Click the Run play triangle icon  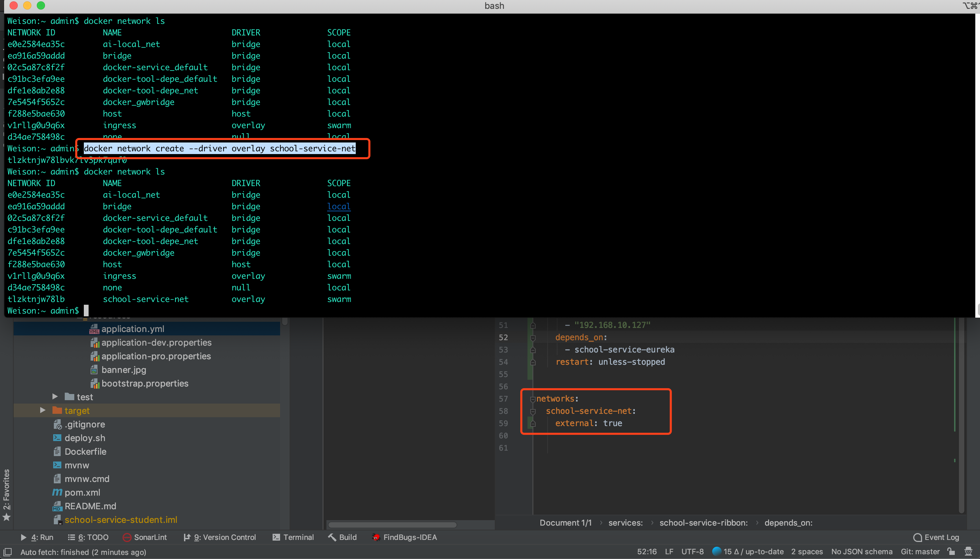coord(24,537)
